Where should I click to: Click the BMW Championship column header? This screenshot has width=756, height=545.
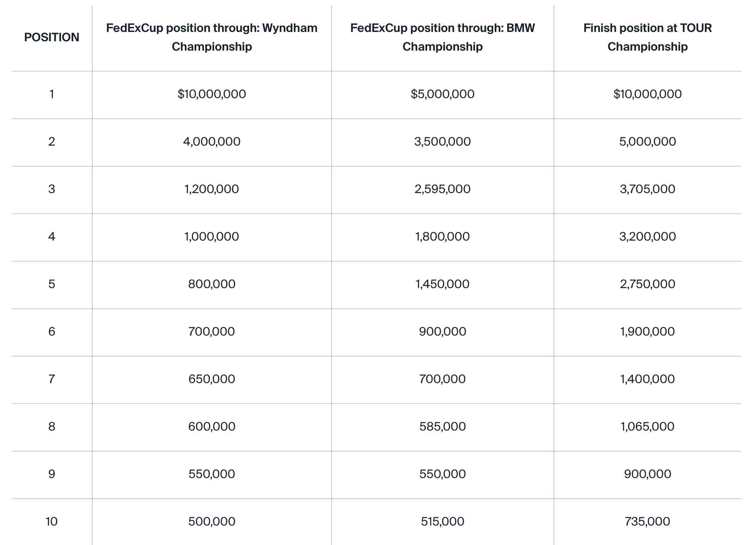[442, 37]
